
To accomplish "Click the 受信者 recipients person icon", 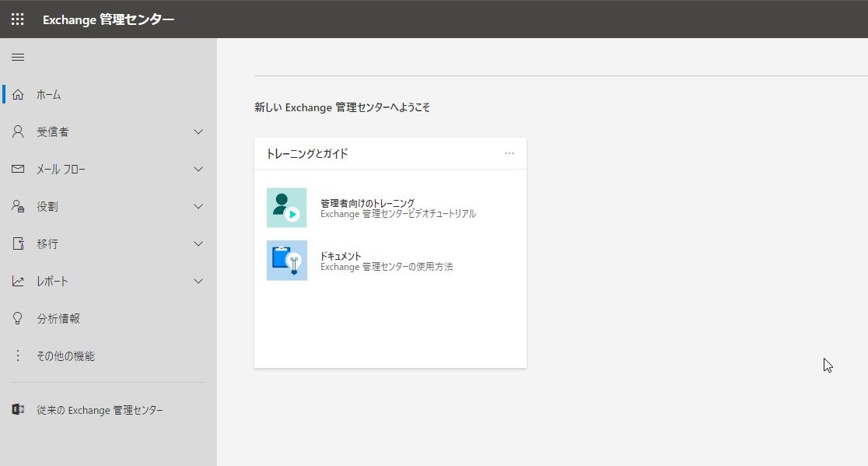I will click(17, 131).
